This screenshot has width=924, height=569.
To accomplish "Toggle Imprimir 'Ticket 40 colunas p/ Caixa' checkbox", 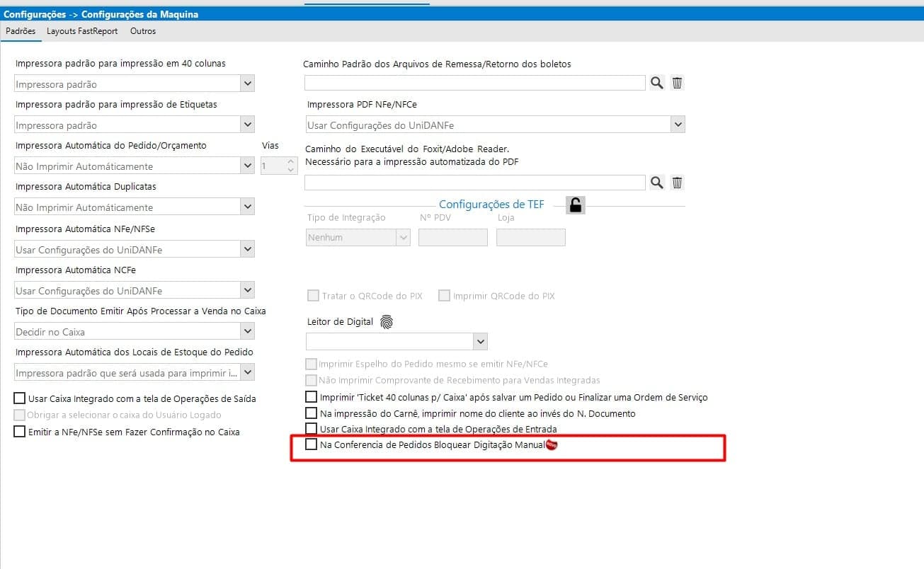I will pyautogui.click(x=311, y=397).
